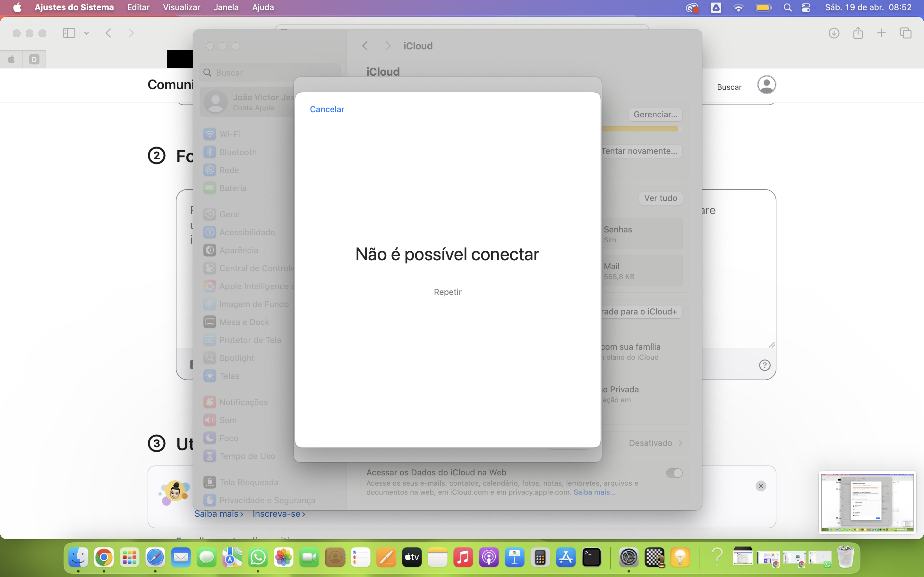The width and height of the screenshot is (924, 577).
Task: Open the Janela menu
Action: [226, 7]
